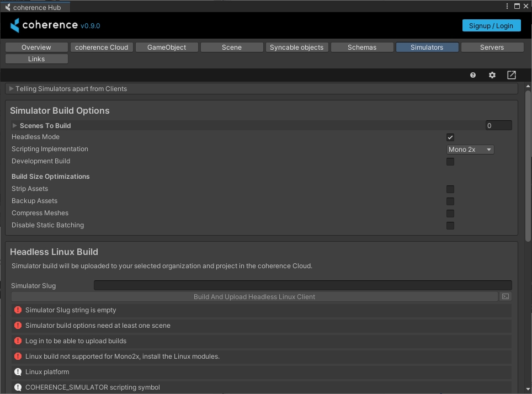This screenshot has width=532, height=394.
Task: Click the error icon for empty Simulator Slug
Action: tap(18, 310)
